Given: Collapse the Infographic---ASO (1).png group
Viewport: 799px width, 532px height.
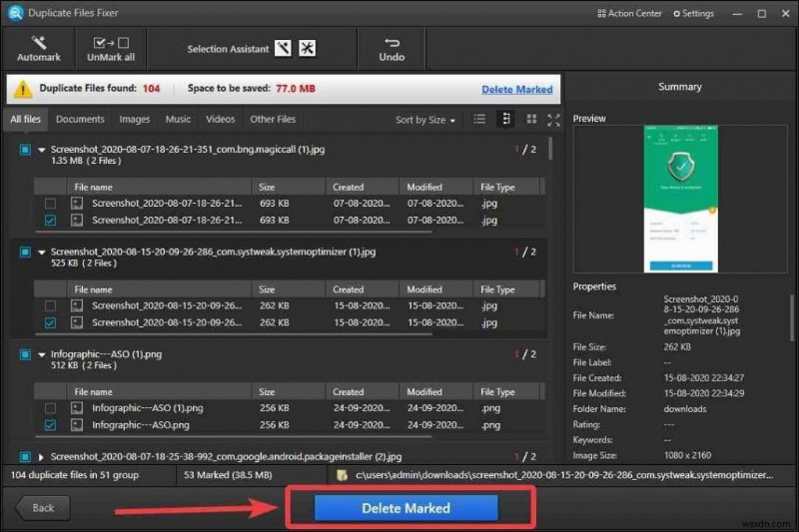Looking at the screenshot, I should [42, 354].
